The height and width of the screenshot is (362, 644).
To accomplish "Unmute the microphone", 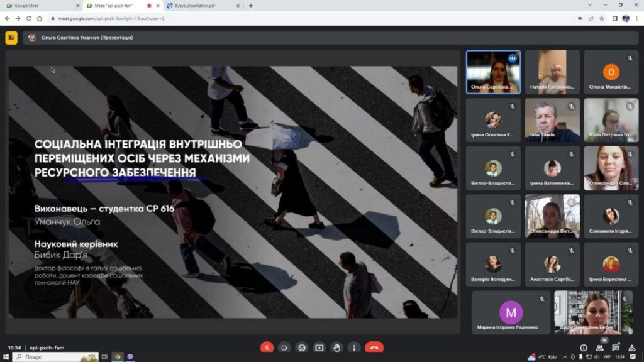I will pyautogui.click(x=267, y=348).
